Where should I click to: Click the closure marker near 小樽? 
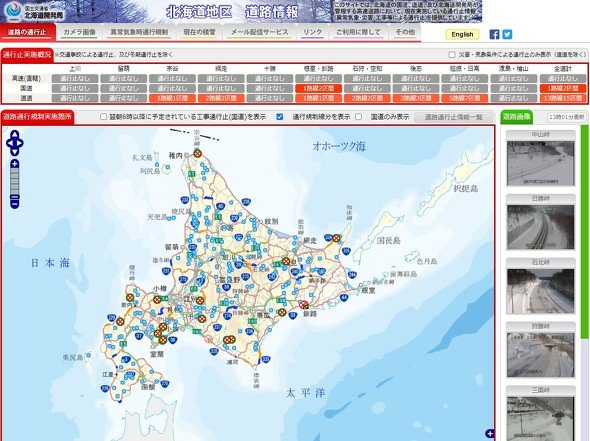click(157, 300)
